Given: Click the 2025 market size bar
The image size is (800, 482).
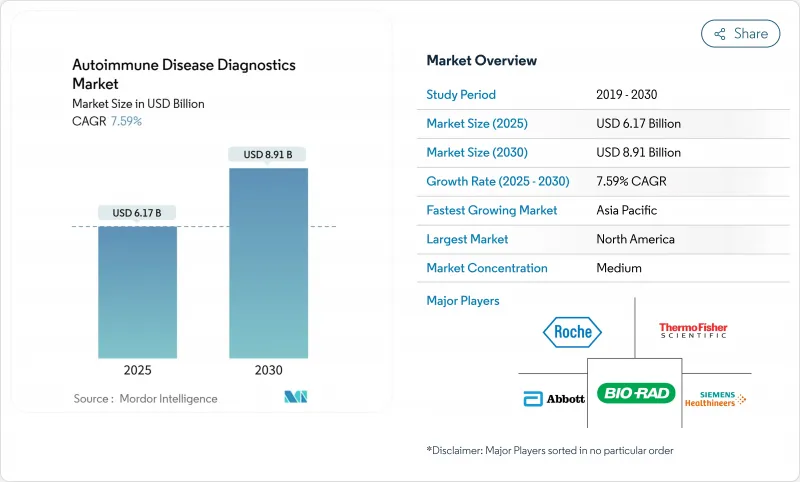Looking at the screenshot, I should click(138, 291).
